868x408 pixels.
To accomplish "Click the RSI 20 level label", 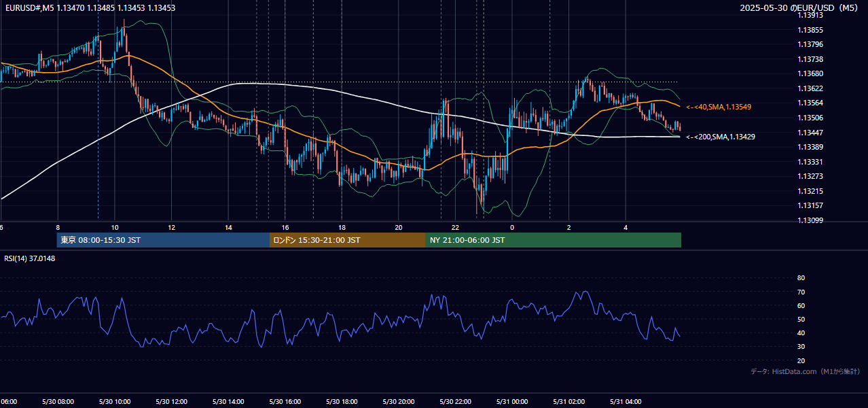I will click(801, 360).
